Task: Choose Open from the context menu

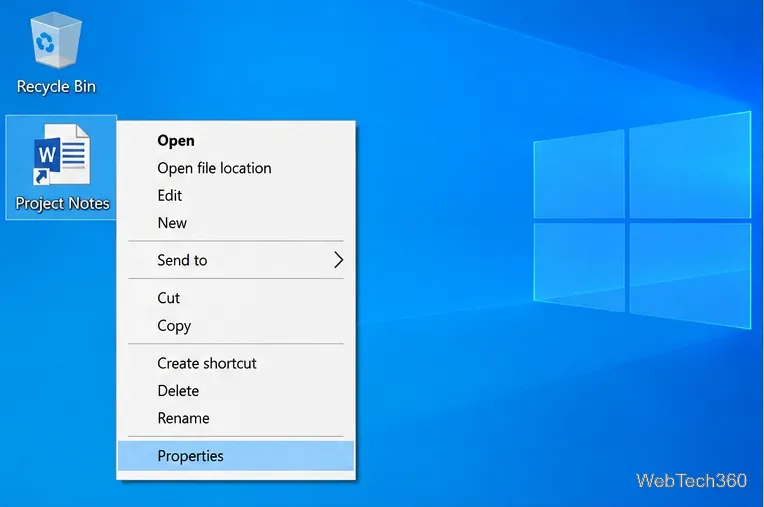Action: (236, 141)
